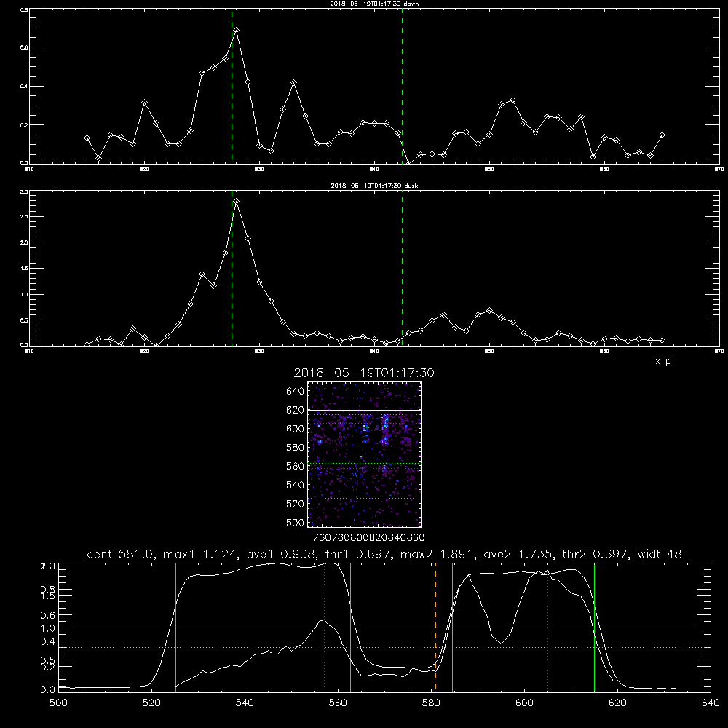Screen dimensions: 728x728
Task: Click the solid green line near 525 in the bottom plot
Action: click(175, 628)
